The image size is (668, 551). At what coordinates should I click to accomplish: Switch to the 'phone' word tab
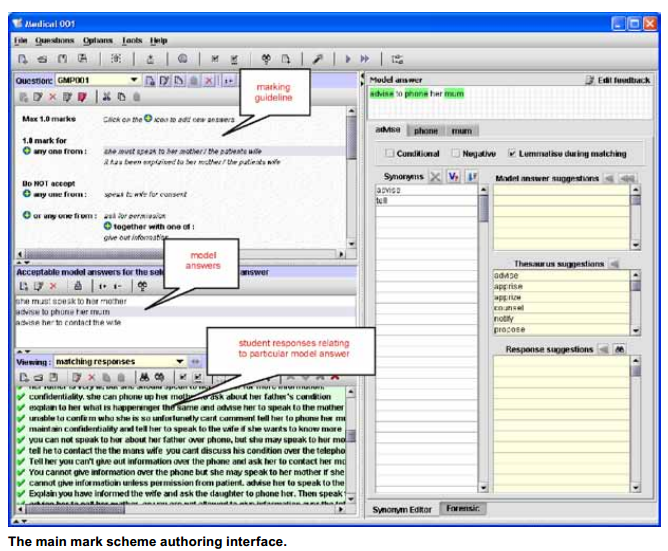tap(426, 131)
